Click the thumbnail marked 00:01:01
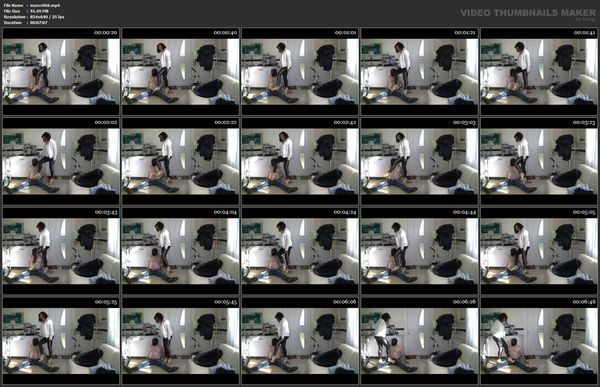This screenshot has width=600, height=387. click(300, 71)
